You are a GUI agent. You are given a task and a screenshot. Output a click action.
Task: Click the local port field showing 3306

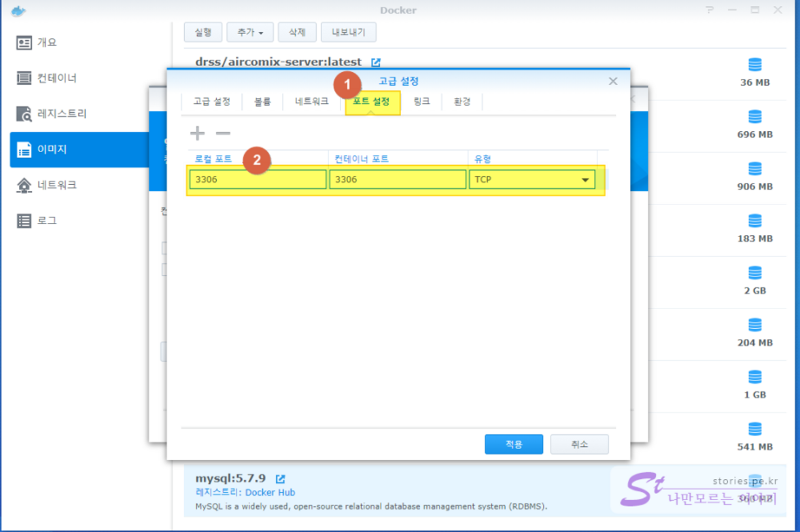258,180
